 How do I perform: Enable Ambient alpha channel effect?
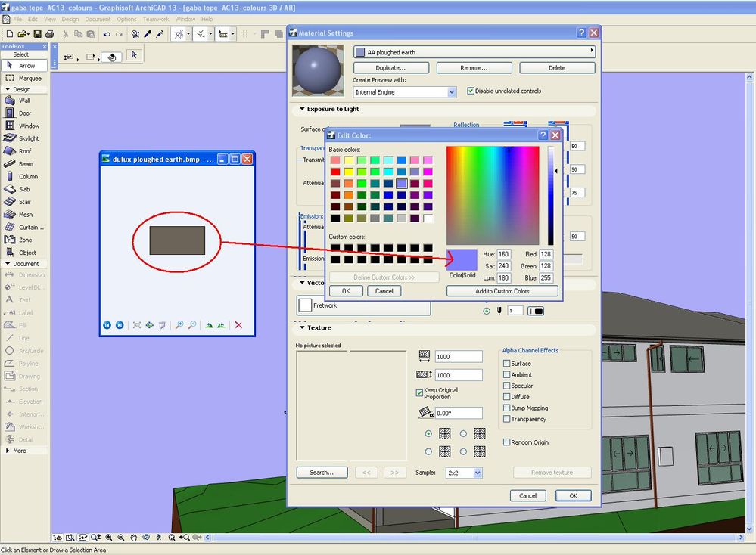tap(507, 374)
